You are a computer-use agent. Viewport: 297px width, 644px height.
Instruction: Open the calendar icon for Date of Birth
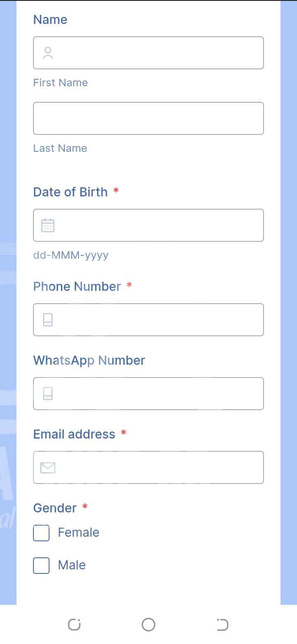pos(48,225)
